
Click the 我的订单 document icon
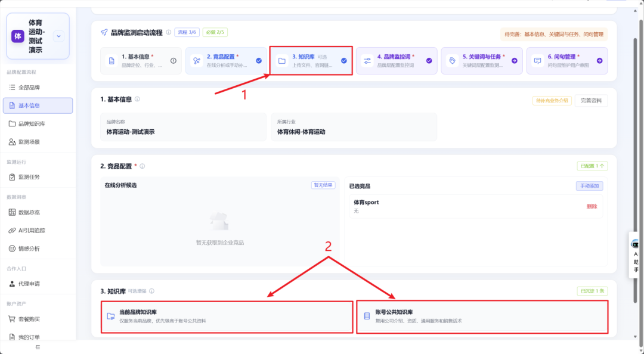(12, 337)
